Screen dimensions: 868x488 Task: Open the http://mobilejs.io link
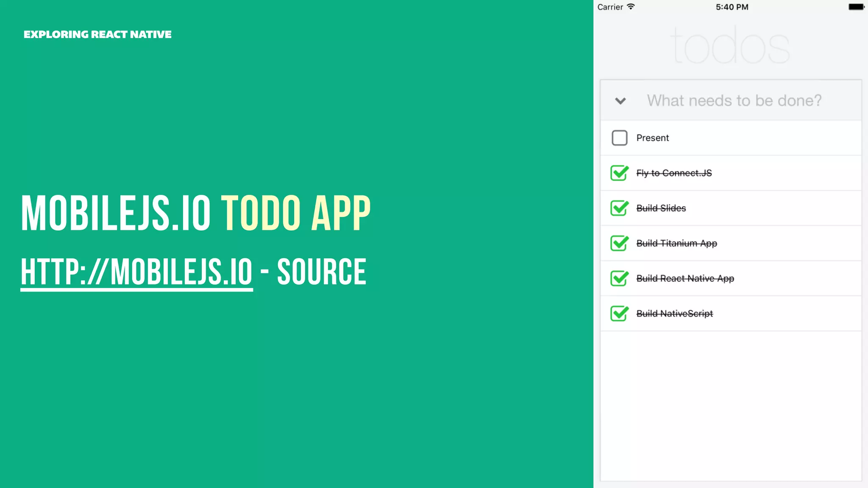pyautogui.click(x=136, y=272)
